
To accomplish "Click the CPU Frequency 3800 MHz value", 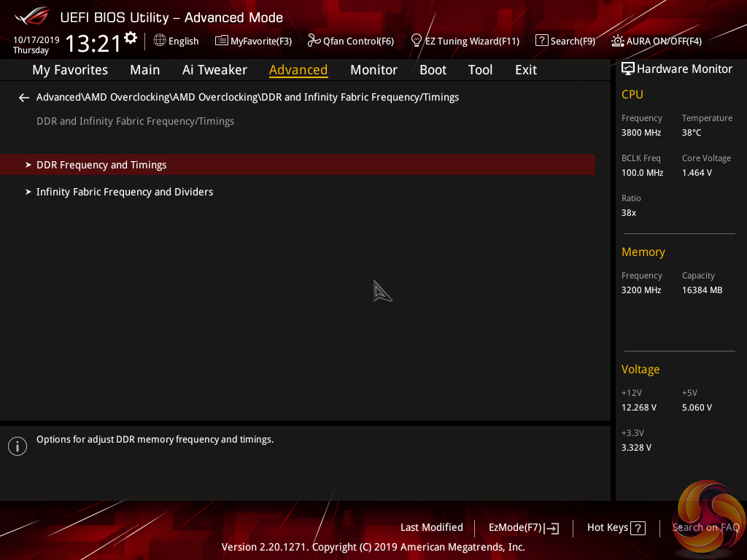I will point(641,133).
